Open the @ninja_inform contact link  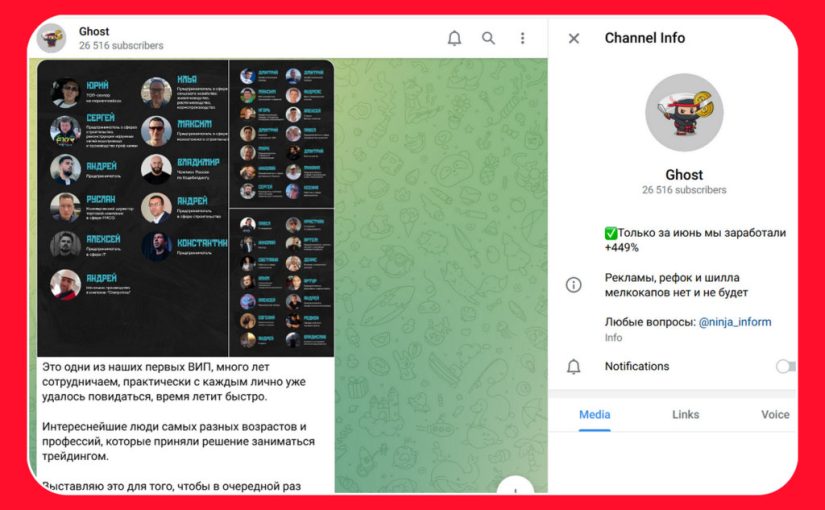734,322
